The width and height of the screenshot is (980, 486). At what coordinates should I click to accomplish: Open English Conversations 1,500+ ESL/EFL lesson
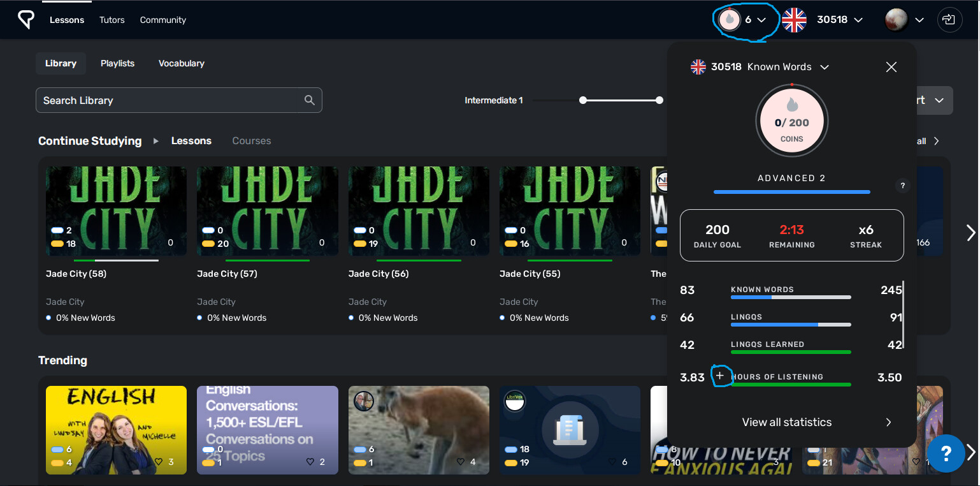268,430
